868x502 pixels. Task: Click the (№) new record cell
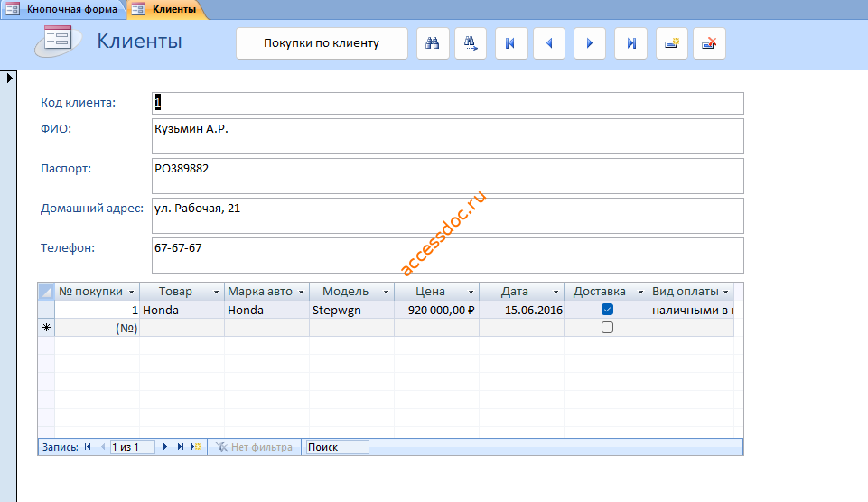tap(97, 328)
